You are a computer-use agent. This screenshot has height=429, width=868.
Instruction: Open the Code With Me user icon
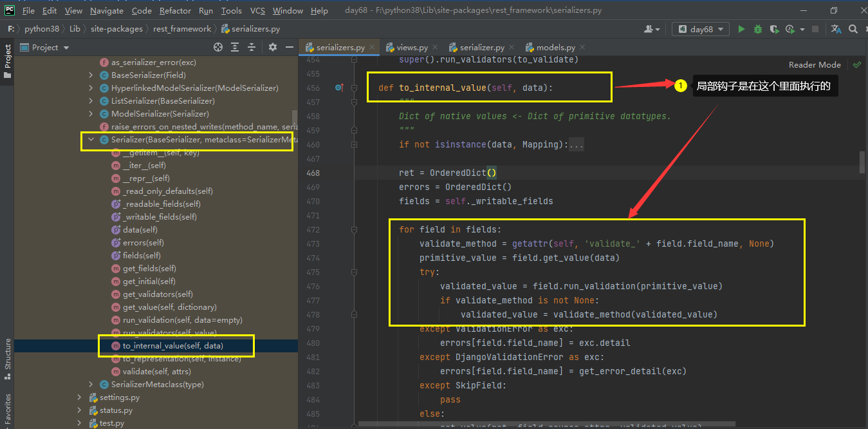[649, 29]
